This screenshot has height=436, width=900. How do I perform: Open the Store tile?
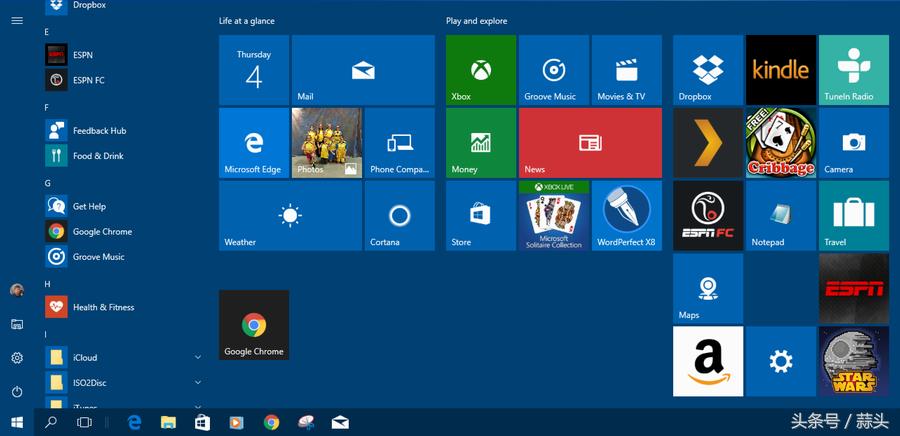point(481,216)
